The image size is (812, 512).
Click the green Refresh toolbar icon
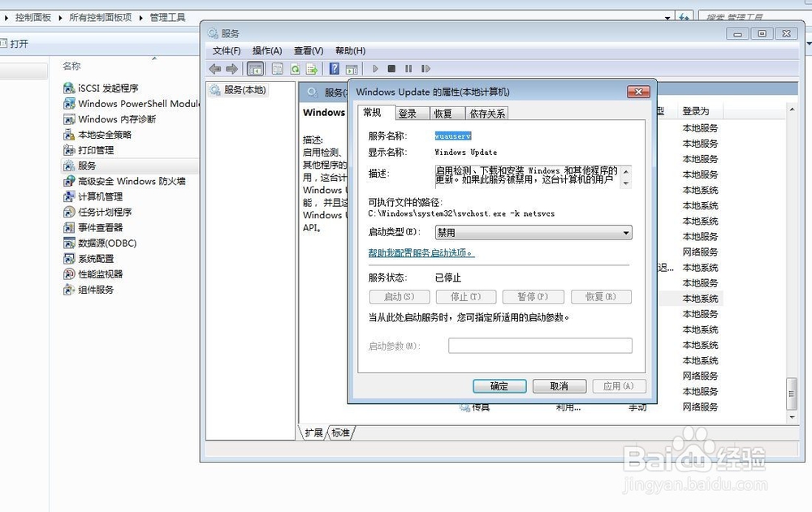click(x=295, y=69)
